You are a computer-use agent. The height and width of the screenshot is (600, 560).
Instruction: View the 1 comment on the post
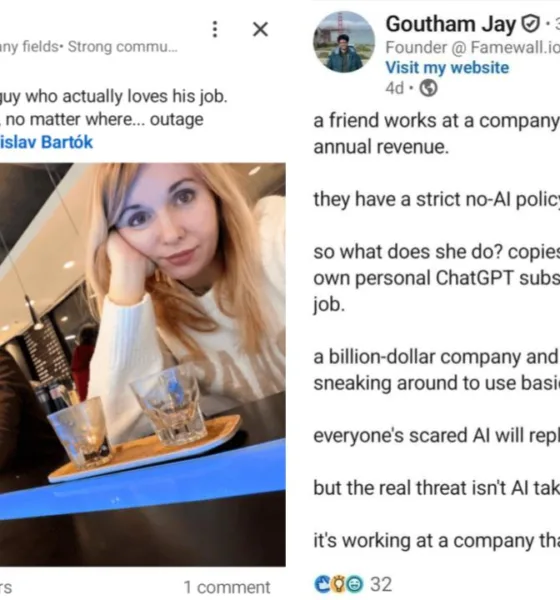coord(227,587)
